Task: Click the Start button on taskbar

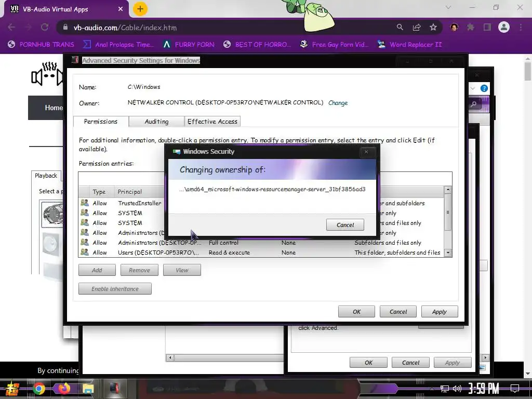Action: click(x=12, y=389)
